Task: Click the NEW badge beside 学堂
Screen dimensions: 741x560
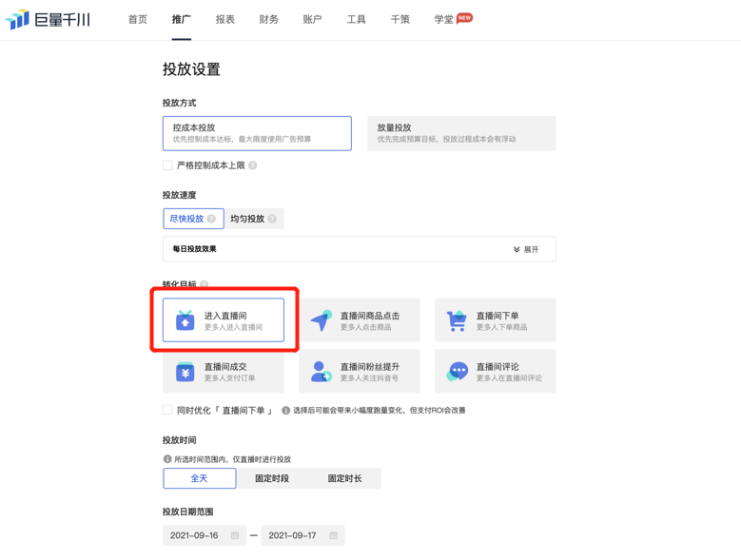Action: 464,18
